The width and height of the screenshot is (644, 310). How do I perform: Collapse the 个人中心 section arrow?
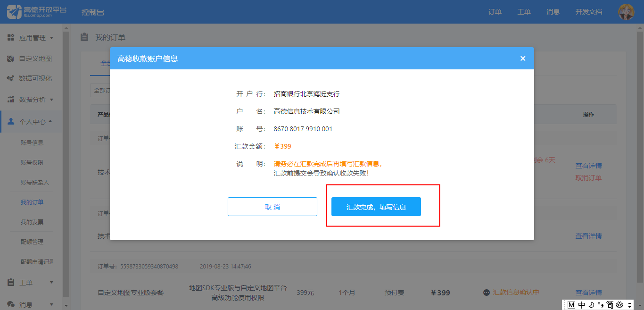click(50, 121)
